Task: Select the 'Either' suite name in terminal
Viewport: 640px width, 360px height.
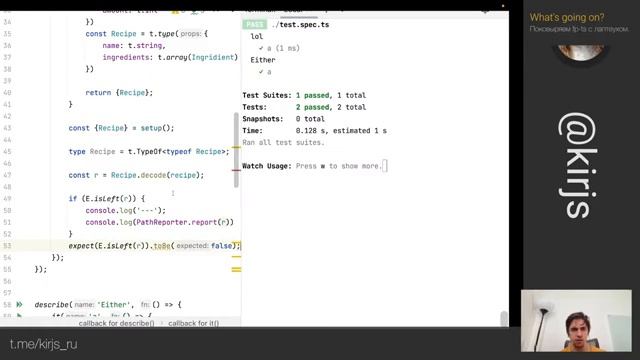Action: 263,60
